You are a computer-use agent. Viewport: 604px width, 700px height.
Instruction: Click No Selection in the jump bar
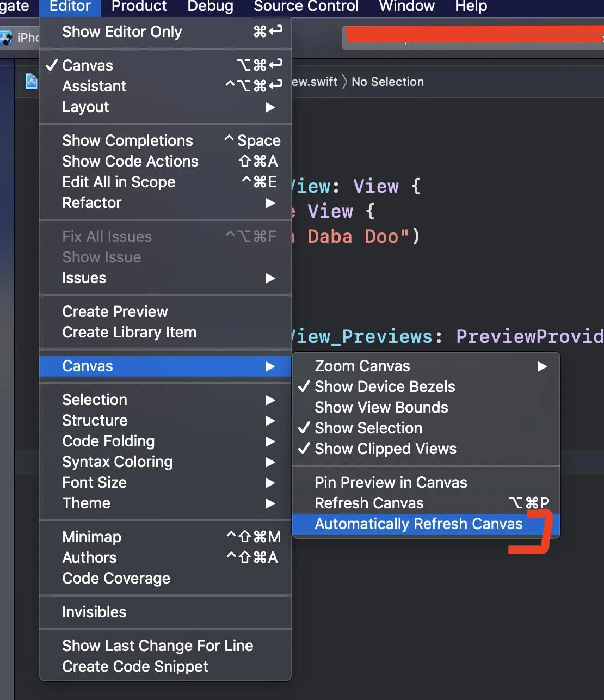[x=387, y=82]
